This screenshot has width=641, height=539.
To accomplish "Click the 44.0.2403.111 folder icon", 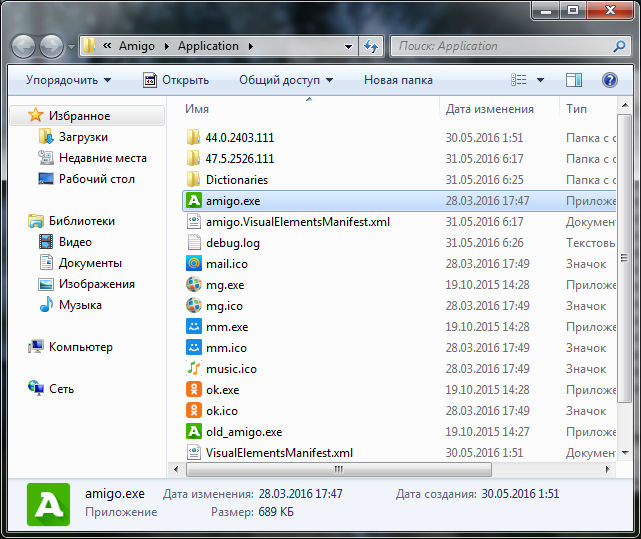I will point(193,137).
